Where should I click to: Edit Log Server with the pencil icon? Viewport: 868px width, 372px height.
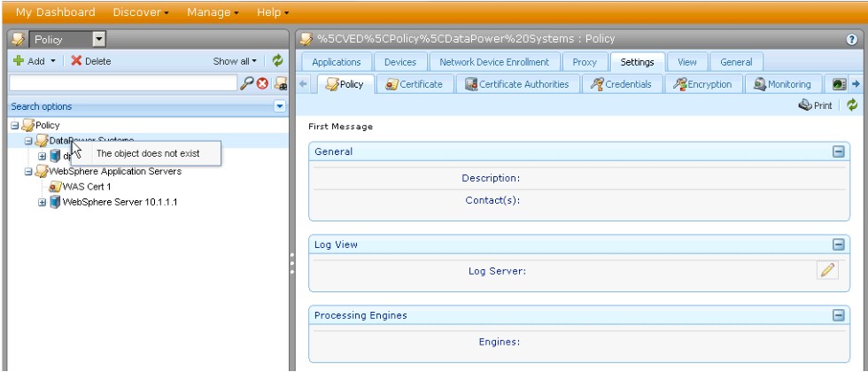[827, 270]
